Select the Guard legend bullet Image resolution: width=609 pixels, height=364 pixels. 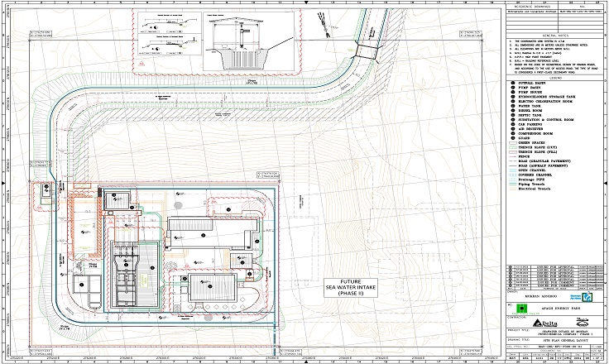click(x=512, y=140)
